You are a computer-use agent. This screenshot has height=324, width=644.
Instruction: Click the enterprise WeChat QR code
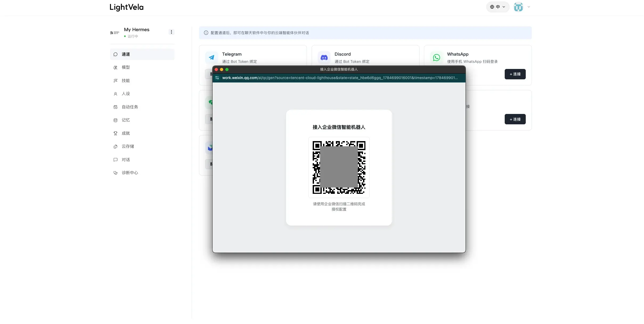(x=339, y=167)
